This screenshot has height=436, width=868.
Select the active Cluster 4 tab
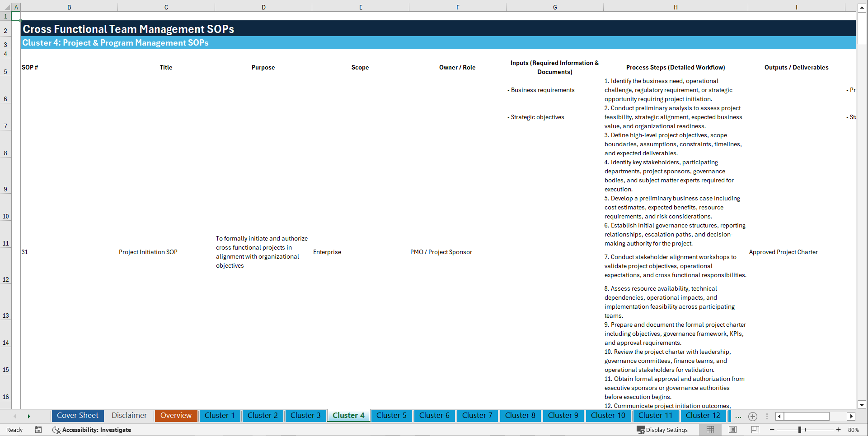click(348, 416)
